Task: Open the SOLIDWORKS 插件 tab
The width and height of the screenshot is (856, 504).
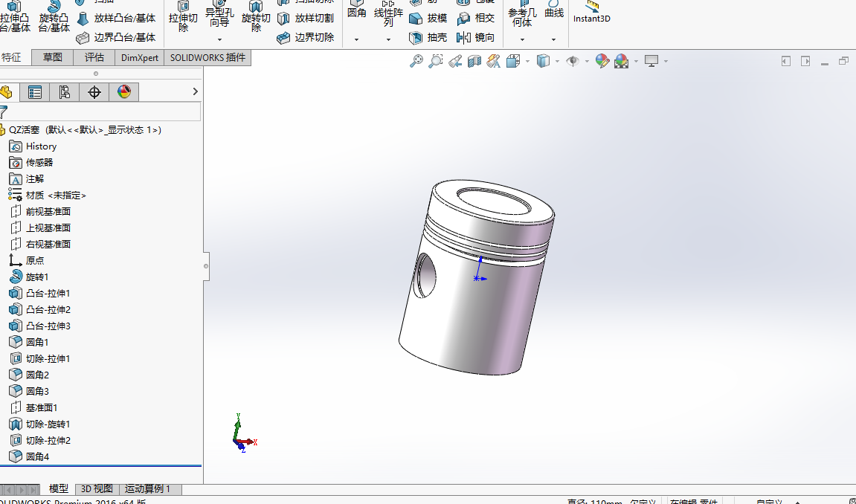Action: (x=207, y=57)
